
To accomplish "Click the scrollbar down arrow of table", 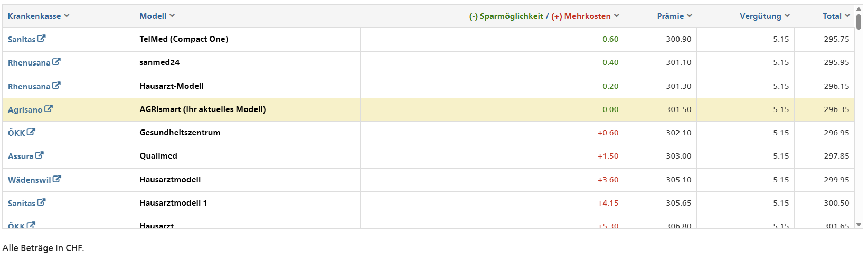I will [859, 225].
